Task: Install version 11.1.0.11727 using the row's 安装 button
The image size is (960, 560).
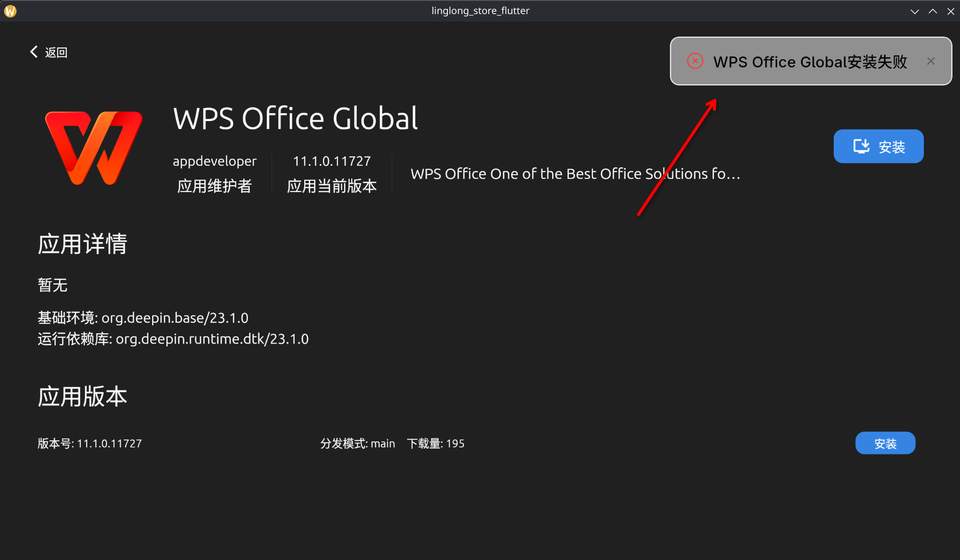Action: [x=885, y=443]
